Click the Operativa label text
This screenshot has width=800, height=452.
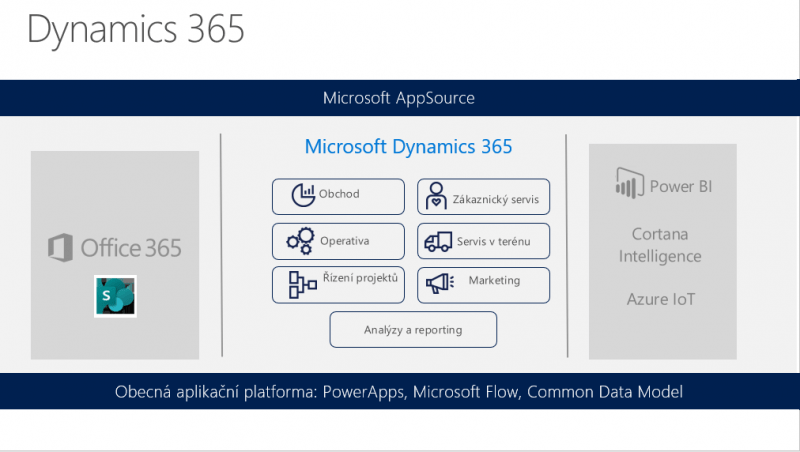point(345,241)
